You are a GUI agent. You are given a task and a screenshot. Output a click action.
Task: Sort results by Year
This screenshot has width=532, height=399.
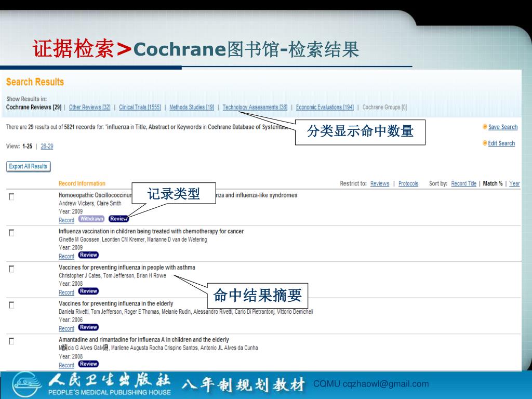click(514, 183)
